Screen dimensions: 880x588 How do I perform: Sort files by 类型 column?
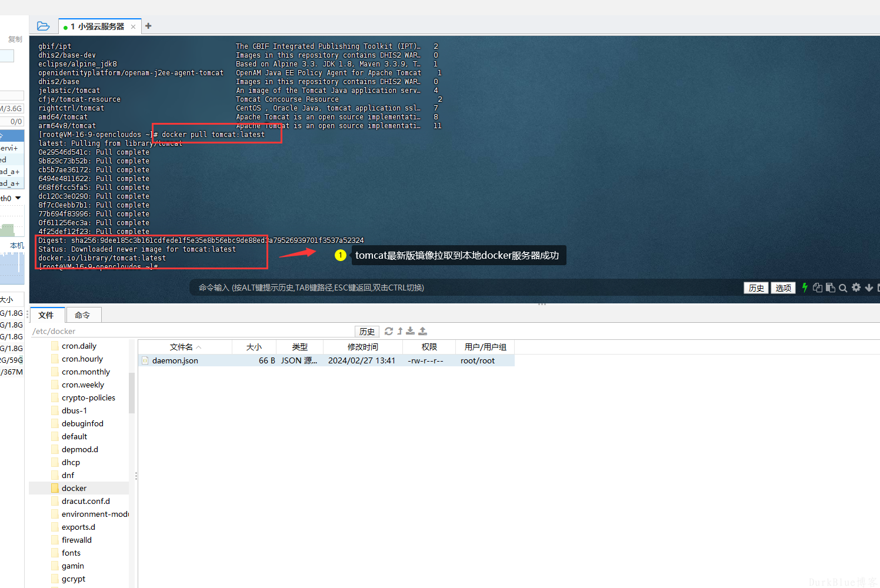pyautogui.click(x=300, y=347)
